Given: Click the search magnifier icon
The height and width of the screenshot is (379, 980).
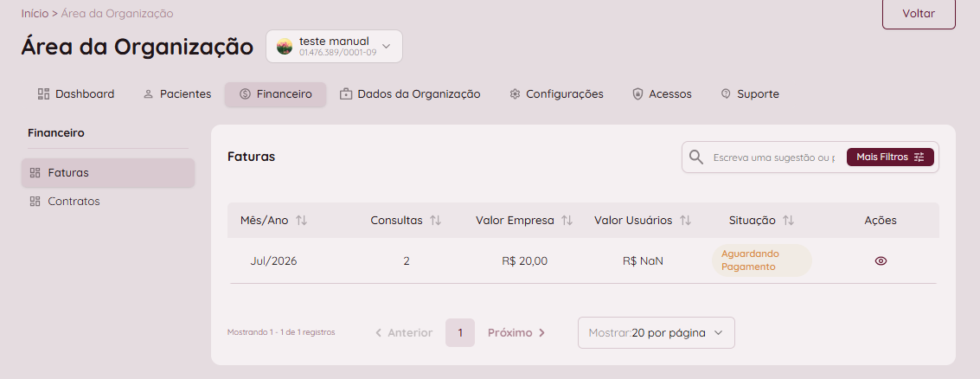Looking at the screenshot, I should point(696,157).
